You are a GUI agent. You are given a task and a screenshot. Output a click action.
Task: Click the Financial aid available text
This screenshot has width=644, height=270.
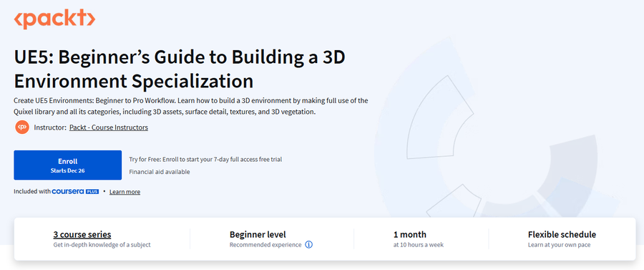(160, 172)
